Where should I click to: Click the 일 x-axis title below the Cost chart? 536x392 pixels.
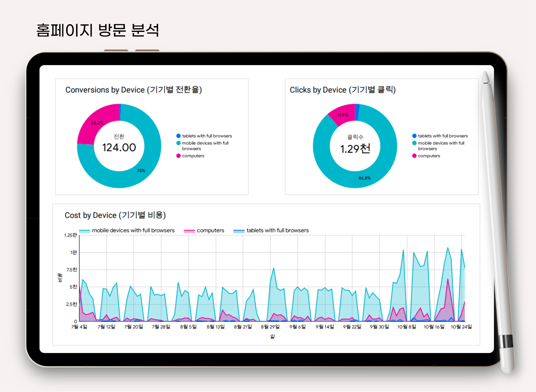(272, 336)
